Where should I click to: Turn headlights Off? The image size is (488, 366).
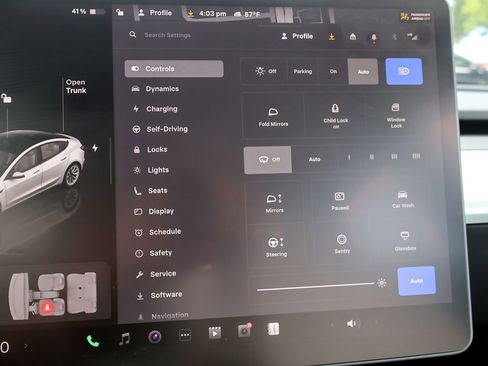coord(265,71)
